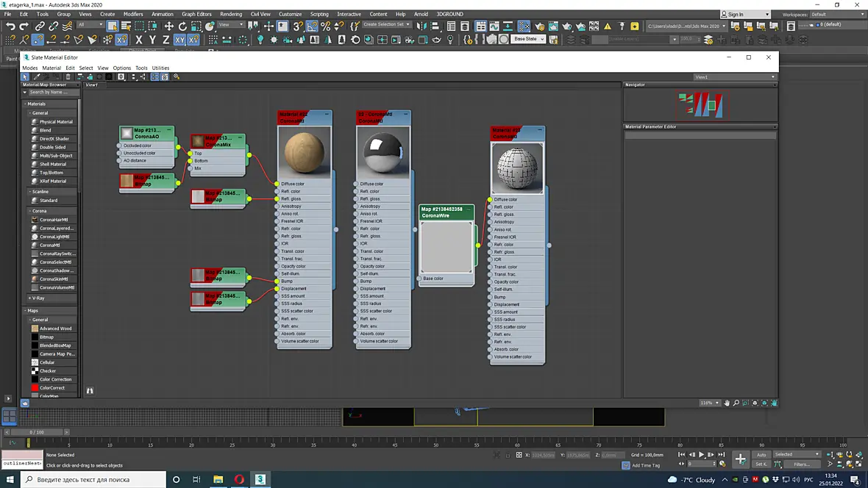Open the All selection filter dropdown

pos(90,25)
